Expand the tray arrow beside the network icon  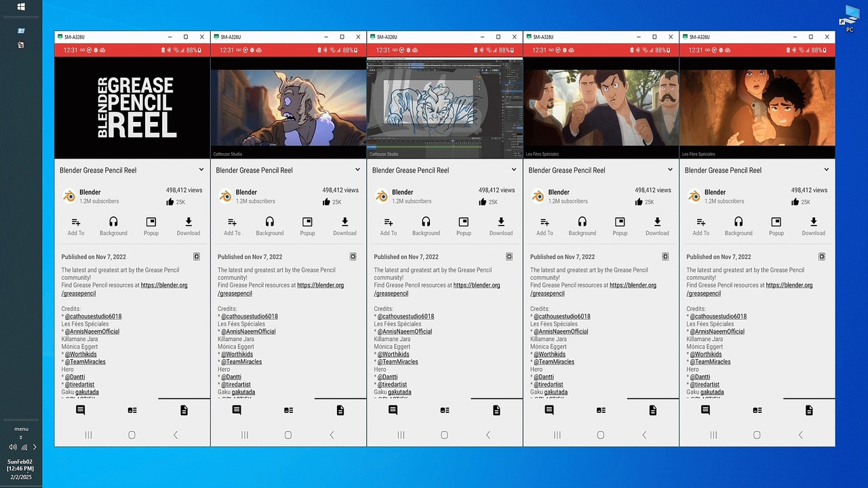35,447
